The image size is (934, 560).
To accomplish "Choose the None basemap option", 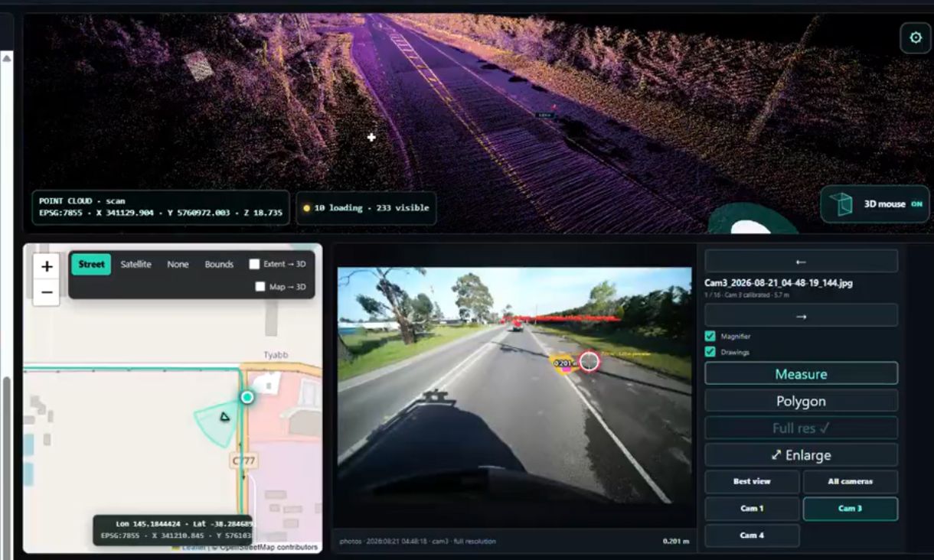I will point(178,265).
